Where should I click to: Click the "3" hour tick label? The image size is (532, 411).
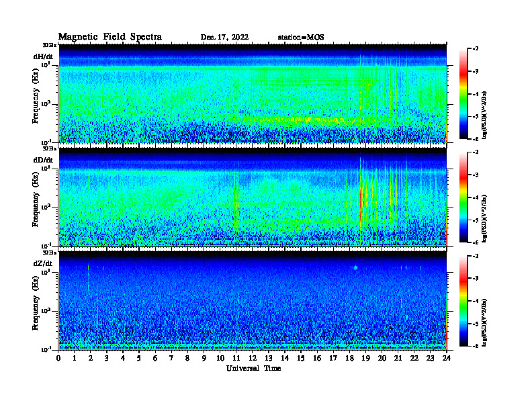pyautogui.click(x=107, y=359)
